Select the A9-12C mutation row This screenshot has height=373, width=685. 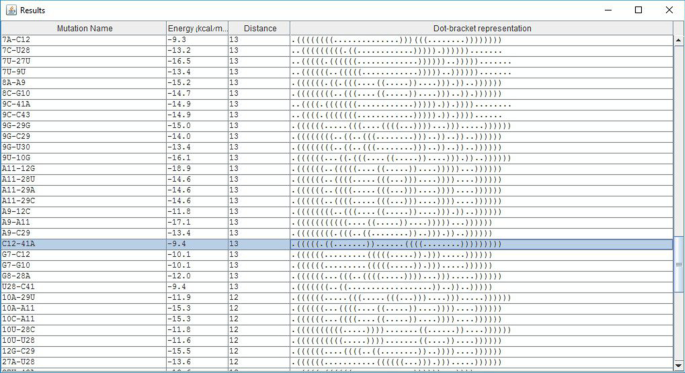click(x=337, y=212)
